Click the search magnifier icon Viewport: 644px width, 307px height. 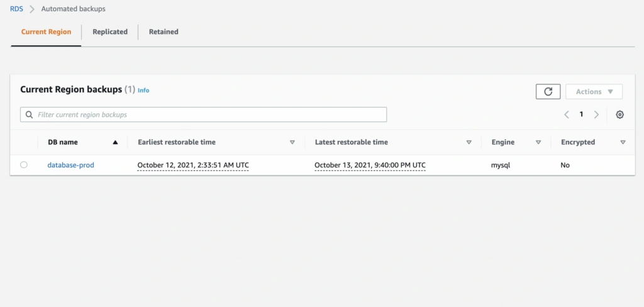click(x=29, y=115)
